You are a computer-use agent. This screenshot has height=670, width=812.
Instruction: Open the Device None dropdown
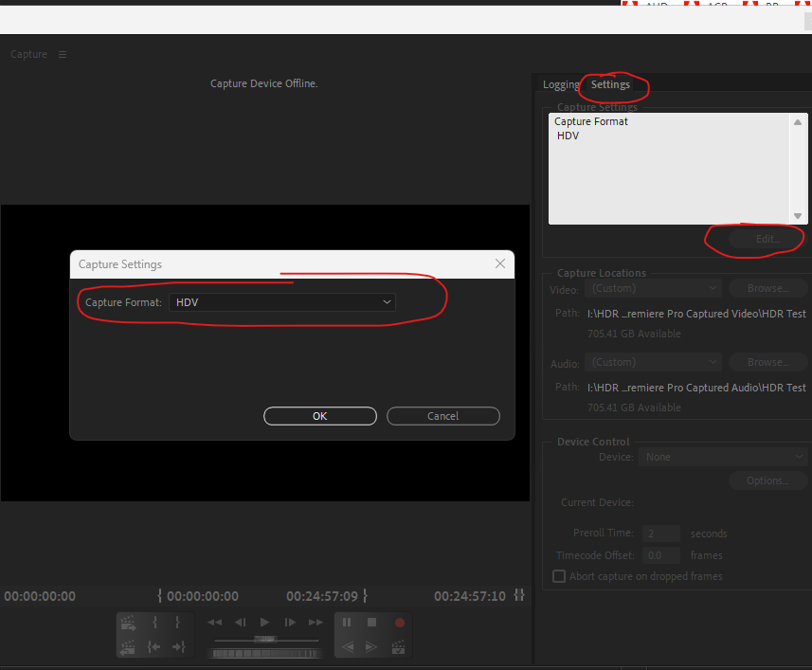[x=723, y=457]
